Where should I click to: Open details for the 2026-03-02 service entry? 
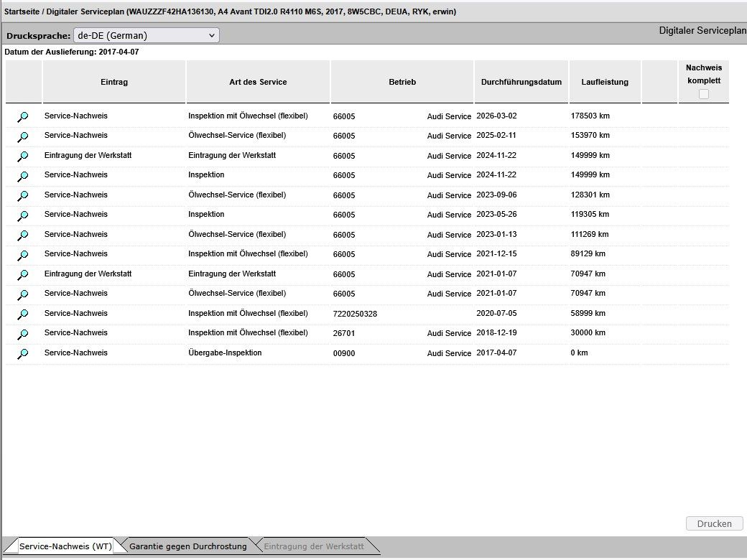pos(23,116)
